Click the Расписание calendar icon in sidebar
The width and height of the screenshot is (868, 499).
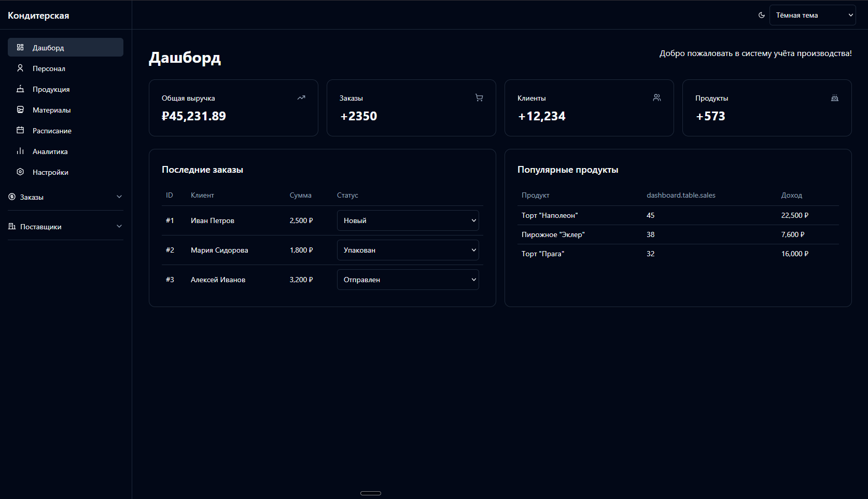tap(20, 130)
